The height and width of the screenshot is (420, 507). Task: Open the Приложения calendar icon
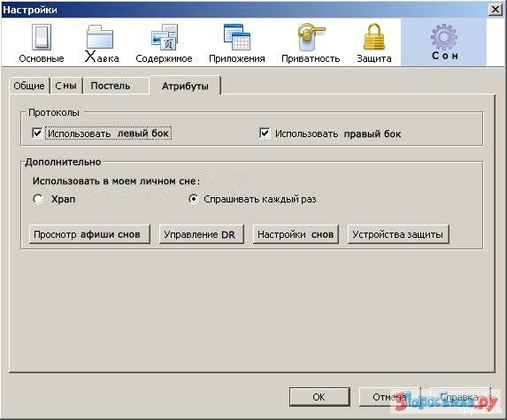click(x=237, y=37)
